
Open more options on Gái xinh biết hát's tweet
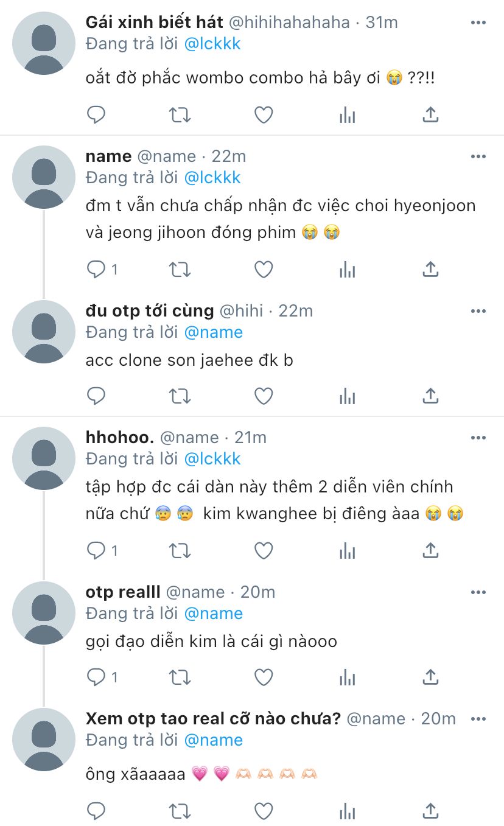click(x=478, y=23)
